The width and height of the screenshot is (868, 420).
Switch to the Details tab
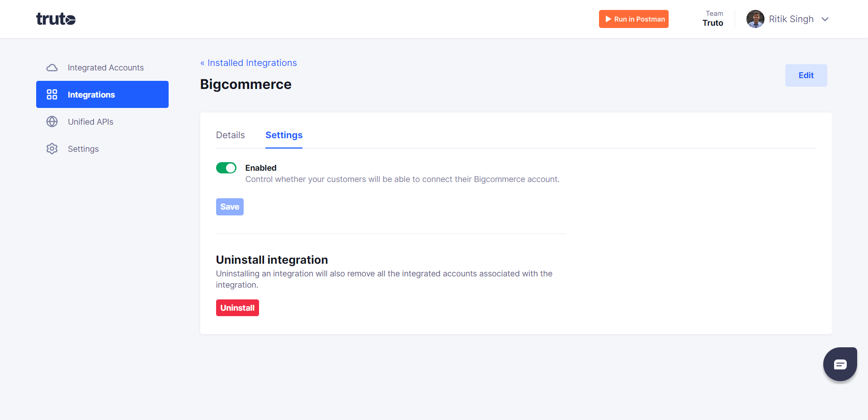tap(230, 135)
